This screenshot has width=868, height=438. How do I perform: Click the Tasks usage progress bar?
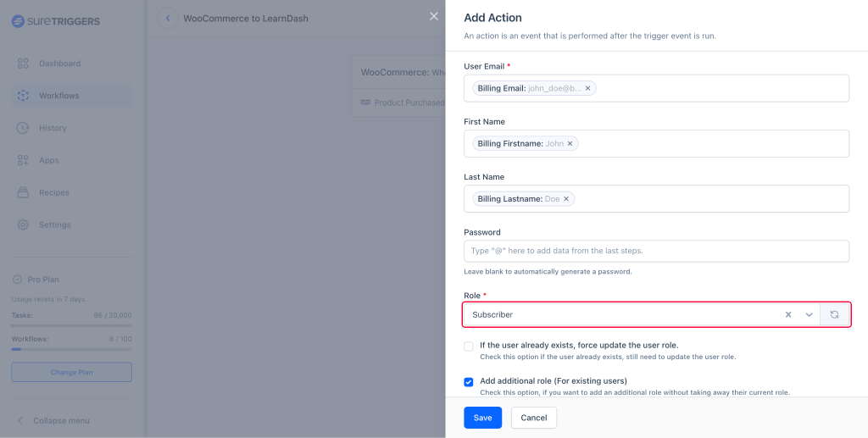(71, 325)
